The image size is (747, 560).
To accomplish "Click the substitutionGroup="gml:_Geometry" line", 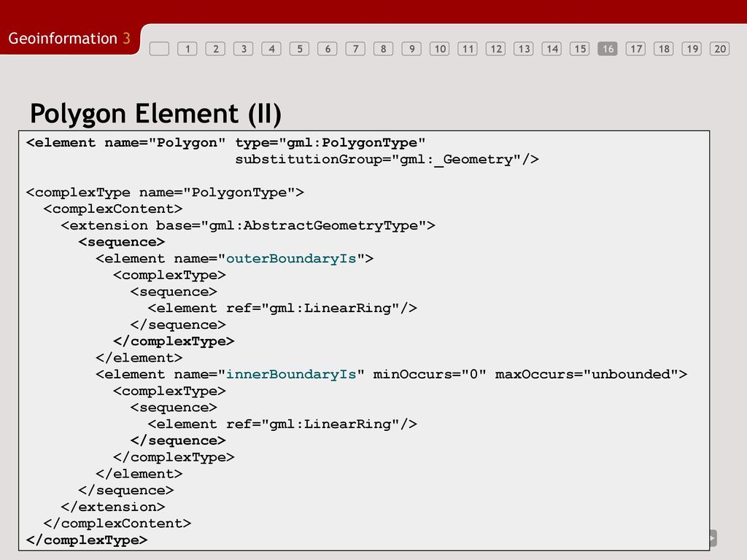I will [387, 160].
